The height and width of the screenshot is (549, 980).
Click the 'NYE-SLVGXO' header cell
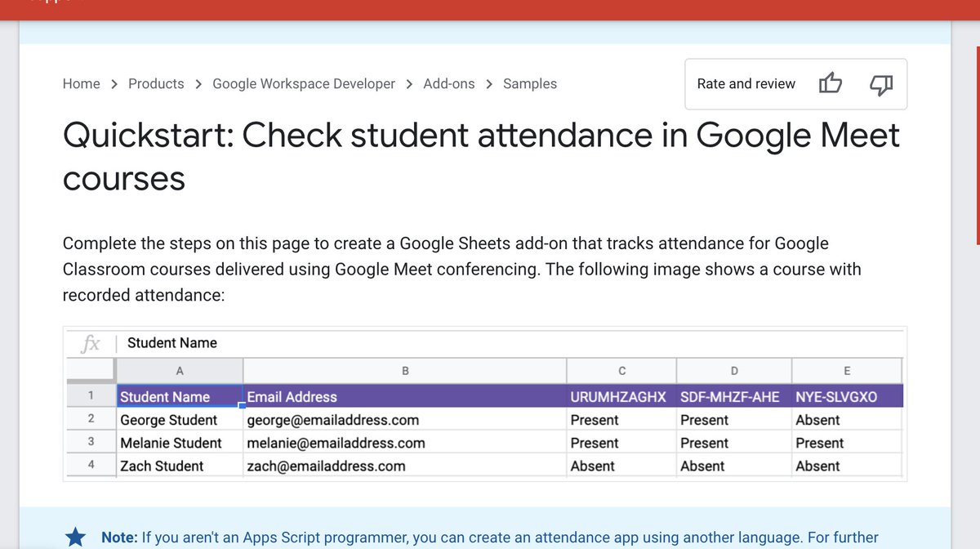point(847,396)
